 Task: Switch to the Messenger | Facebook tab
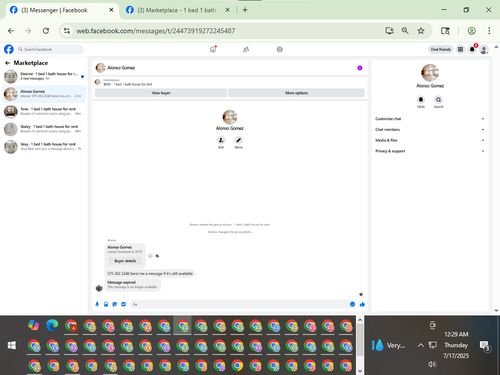point(62,10)
